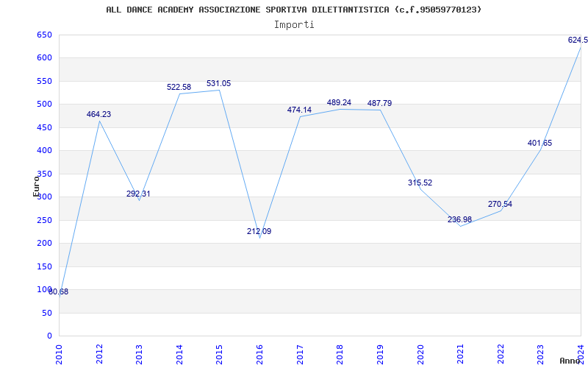Click the x-axis year 2010
The height and width of the screenshot is (368, 588).
59,355
